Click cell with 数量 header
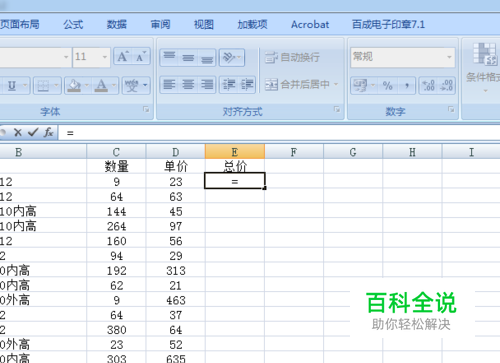The width and height of the screenshot is (500, 363). click(x=116, y=166)
